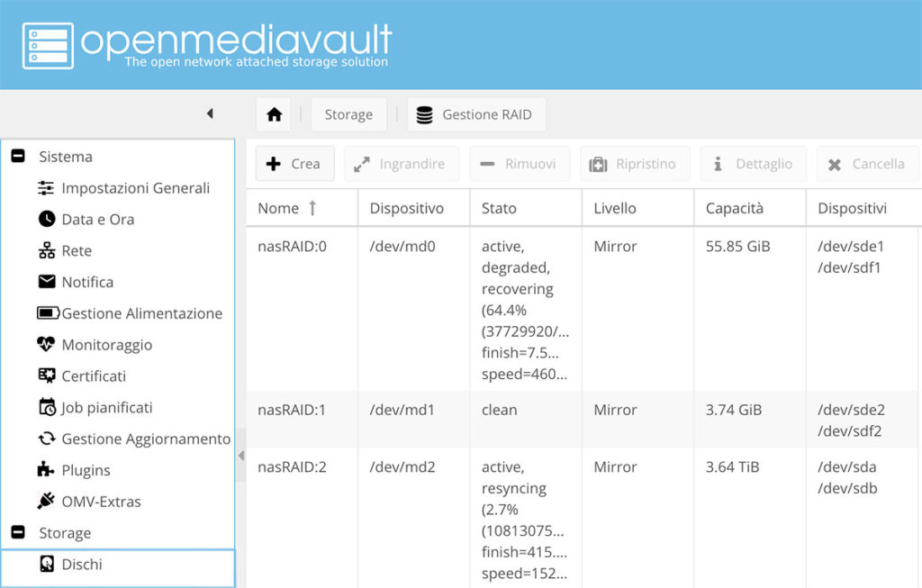This screenshot has width=922, height=588.
Task: Select Dischi in the navigation tree
Action: (x=81, y=565)
